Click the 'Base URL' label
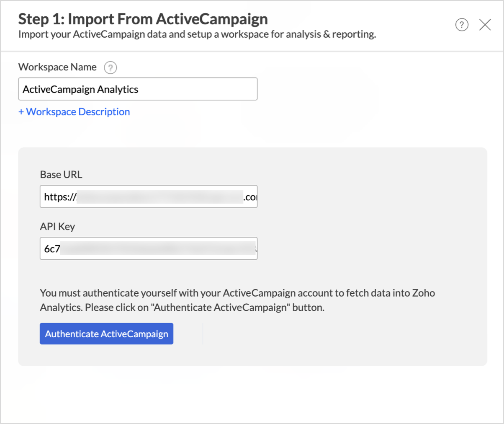The width and height of the screenshot is (504, 424). pyautogui.click(x=61, y=174)
